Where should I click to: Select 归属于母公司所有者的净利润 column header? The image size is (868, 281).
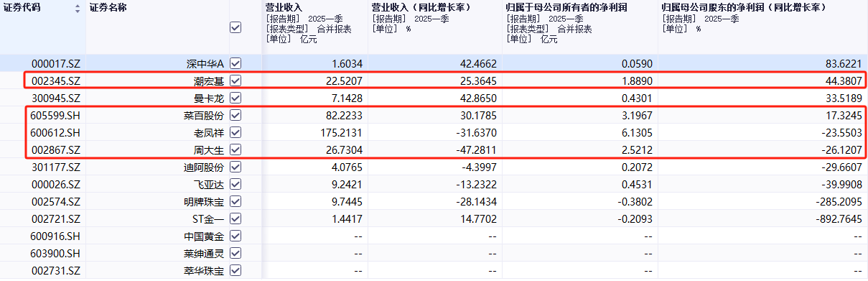click(x=568, y=7)
